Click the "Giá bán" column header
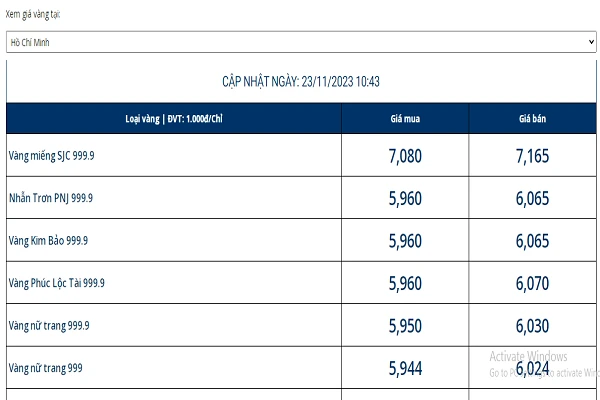 coord(533,119)
